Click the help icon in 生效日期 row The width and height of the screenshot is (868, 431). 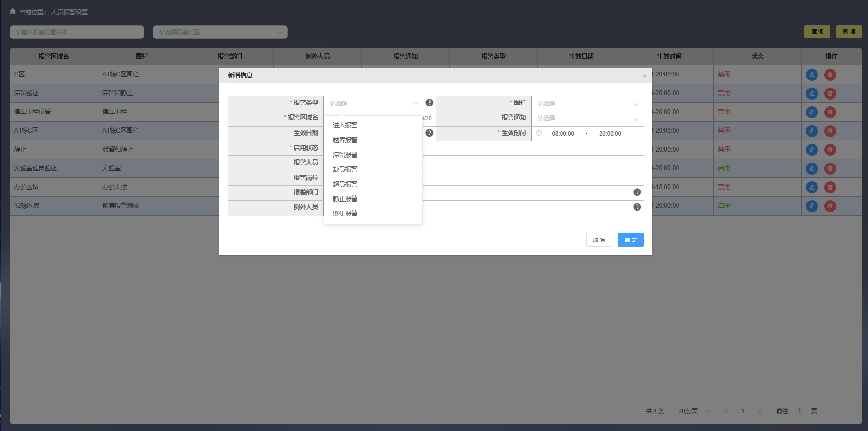pyautogui.click(x=429, y=133)
